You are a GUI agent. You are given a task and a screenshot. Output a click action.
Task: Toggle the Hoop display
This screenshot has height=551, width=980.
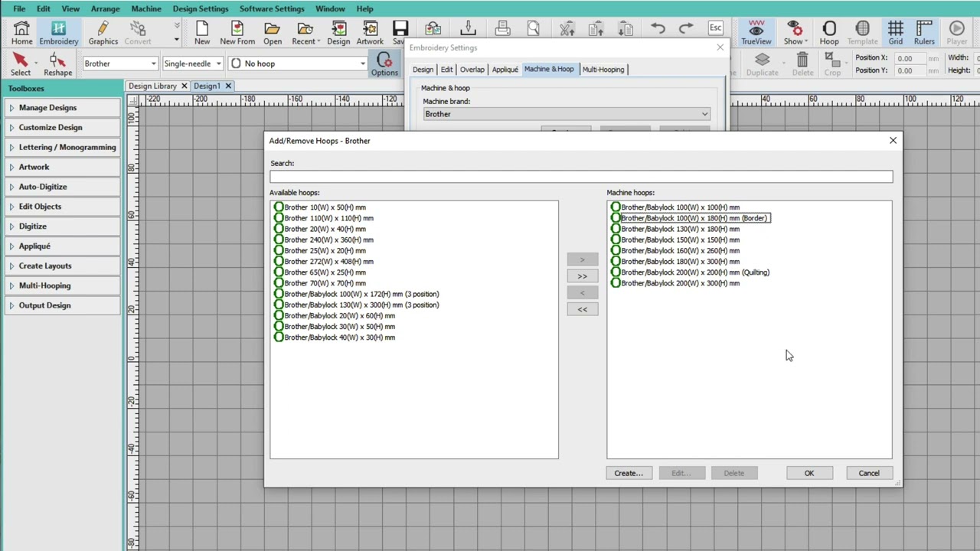click(829, 33)
